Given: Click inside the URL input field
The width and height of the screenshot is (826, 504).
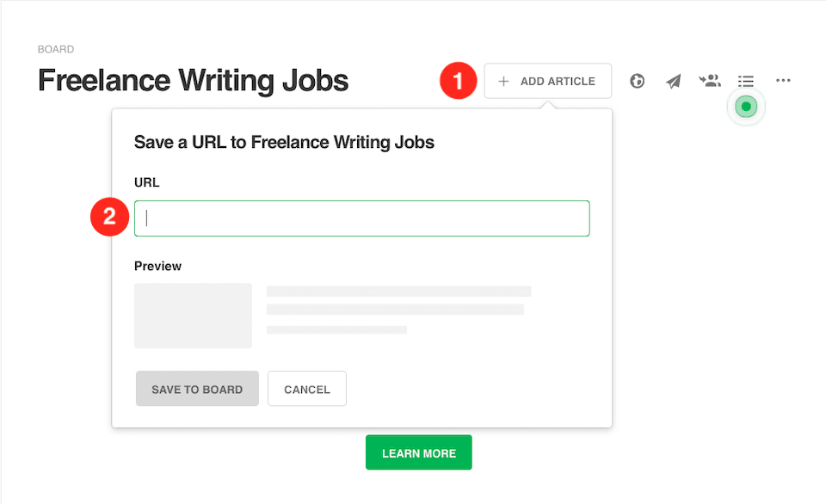Looking at the screenshot, I should (361, 218).
